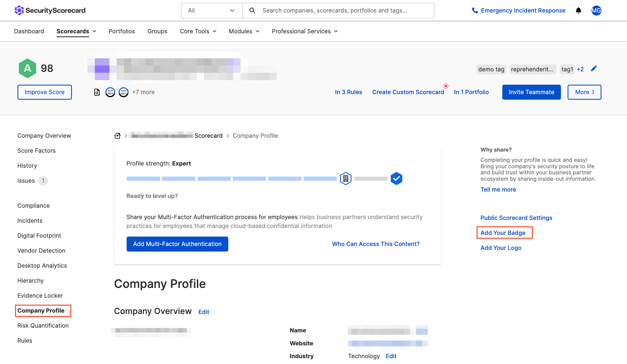Click the building hexagon milestone icon
Viewport: 627px width, 364px height.
point(346,179)
